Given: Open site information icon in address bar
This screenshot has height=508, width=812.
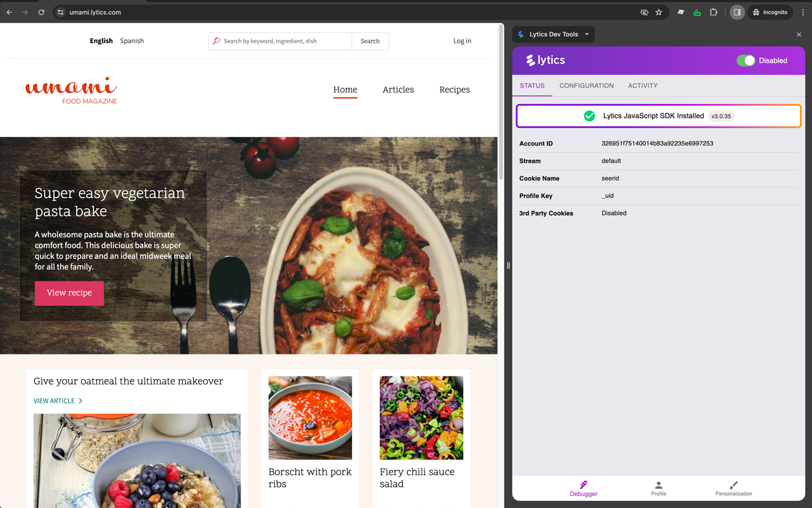Looking at the screenshot, I should (60, 12).
